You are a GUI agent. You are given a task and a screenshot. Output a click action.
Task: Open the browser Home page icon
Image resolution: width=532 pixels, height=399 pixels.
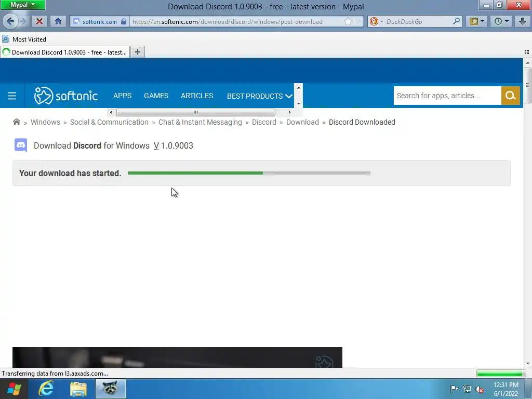point(58,21)
